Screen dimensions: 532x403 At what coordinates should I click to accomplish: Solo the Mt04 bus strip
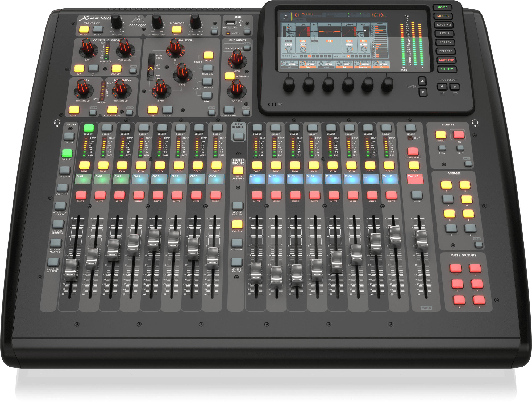tap(314, 165)
